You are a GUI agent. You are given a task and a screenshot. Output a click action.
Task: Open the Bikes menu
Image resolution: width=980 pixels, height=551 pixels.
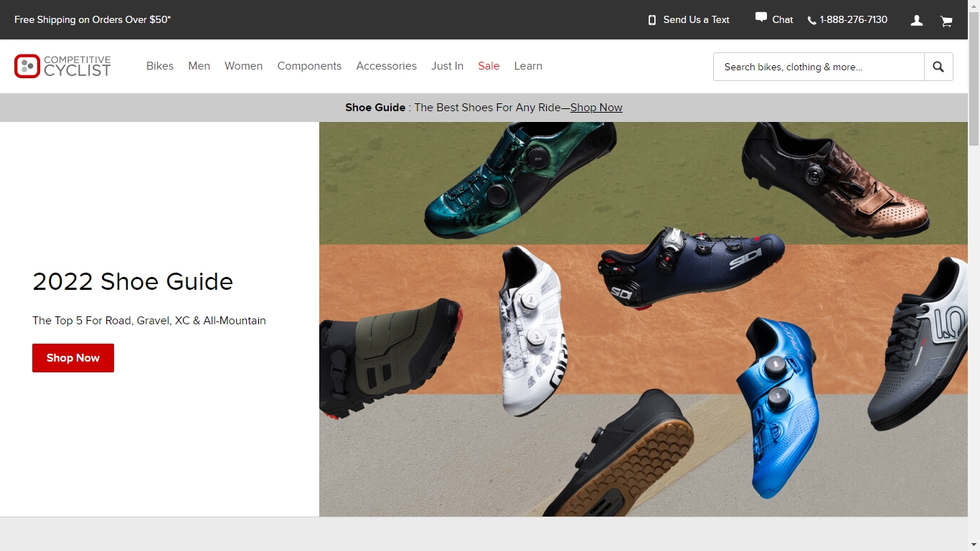pyautogui.click(x=160, y=66)
